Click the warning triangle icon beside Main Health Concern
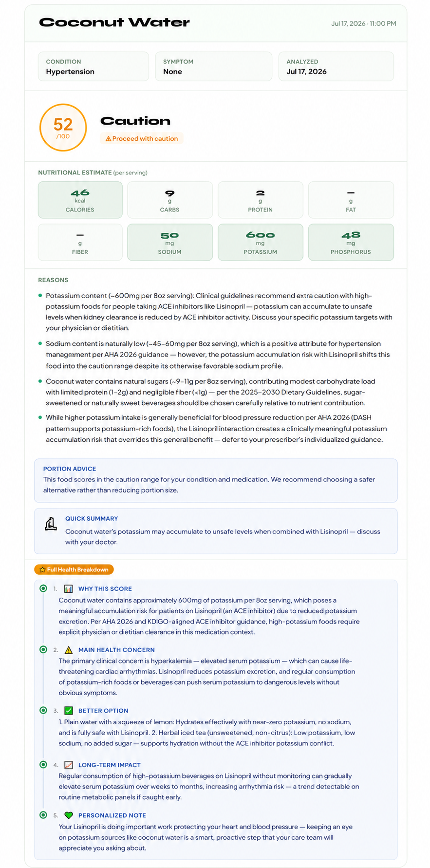 [x=69, y=650]
